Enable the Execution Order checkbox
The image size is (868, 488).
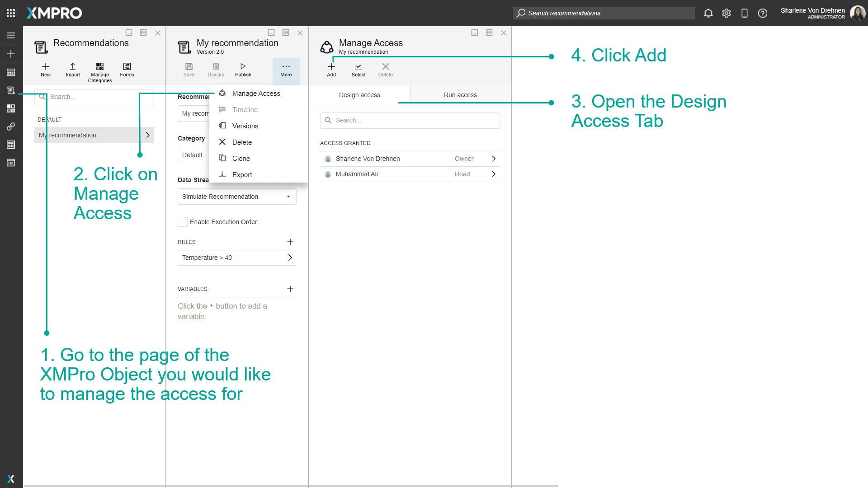pyautogui.click(x=182, y=221)
